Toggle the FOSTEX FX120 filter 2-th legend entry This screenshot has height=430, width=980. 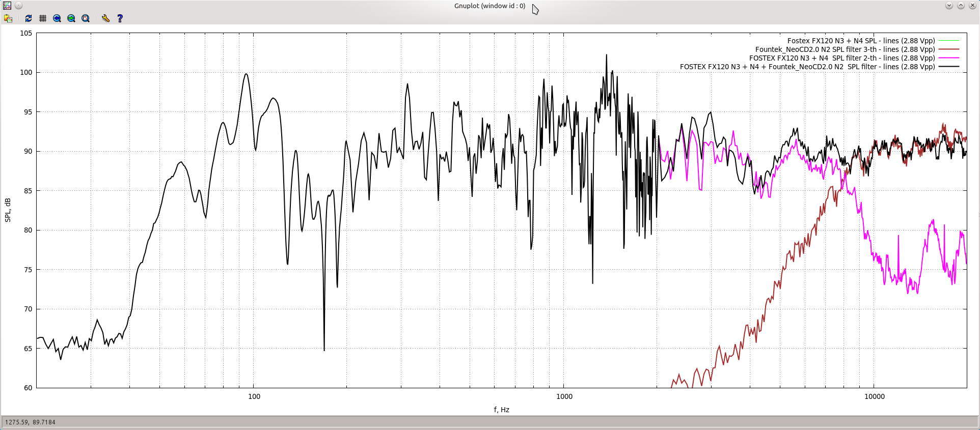point(842,58)
